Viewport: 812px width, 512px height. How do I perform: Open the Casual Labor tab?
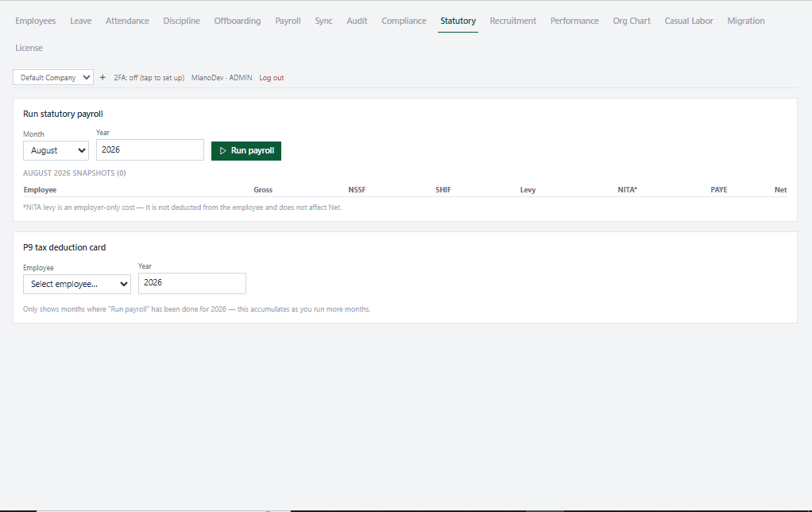(689, 21)
